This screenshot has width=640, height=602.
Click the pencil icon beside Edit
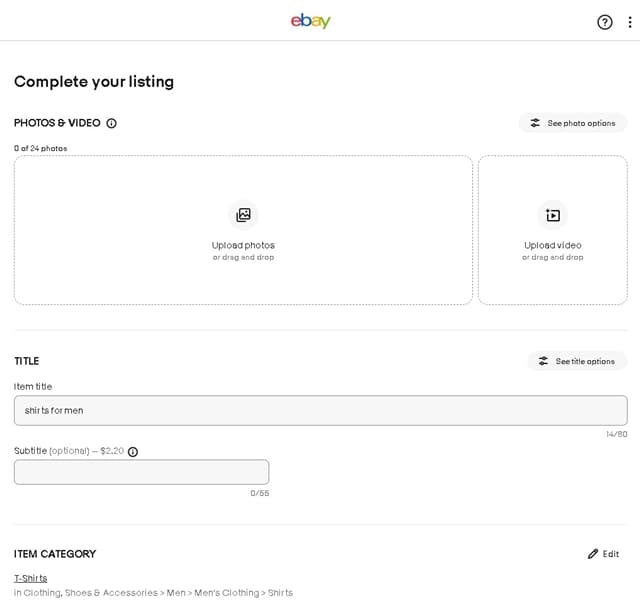point(593,554)
